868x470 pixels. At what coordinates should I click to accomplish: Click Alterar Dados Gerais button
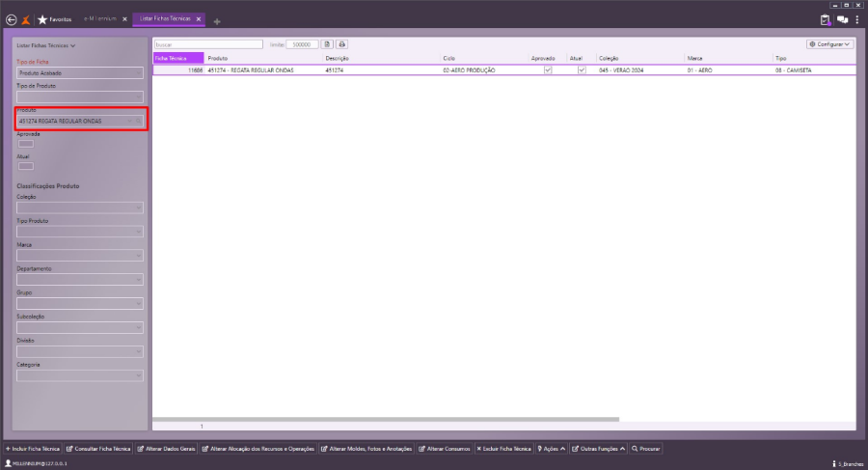pos(166,449)
